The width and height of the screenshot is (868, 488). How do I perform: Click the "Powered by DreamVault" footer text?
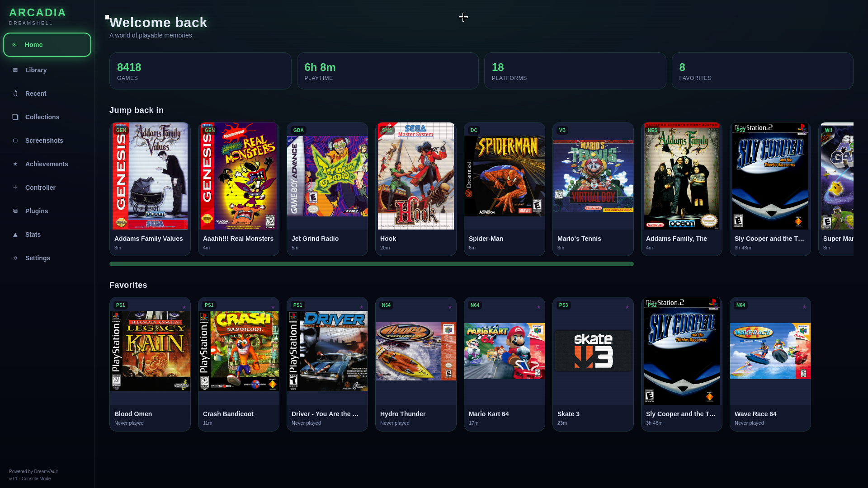[x=33, y=471]
